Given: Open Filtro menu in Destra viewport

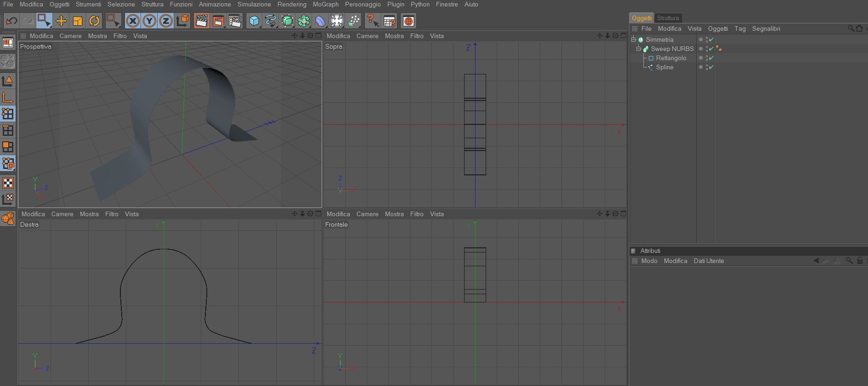Looking at the screenshot, I should (x=112, y=214).
